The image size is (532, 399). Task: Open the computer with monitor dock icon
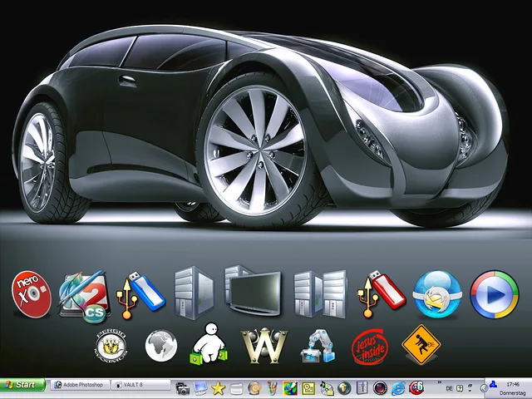tap(251, 293)
